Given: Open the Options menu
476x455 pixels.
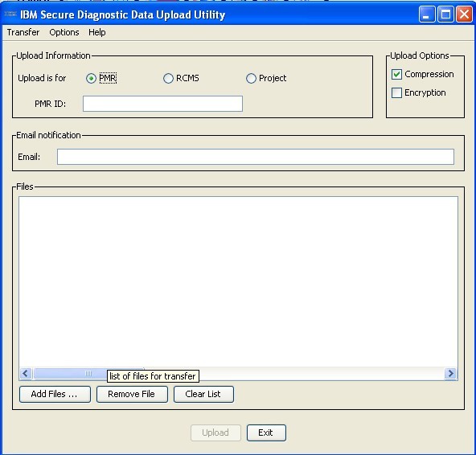Looking at the screenshot, I should pos(64,32).
